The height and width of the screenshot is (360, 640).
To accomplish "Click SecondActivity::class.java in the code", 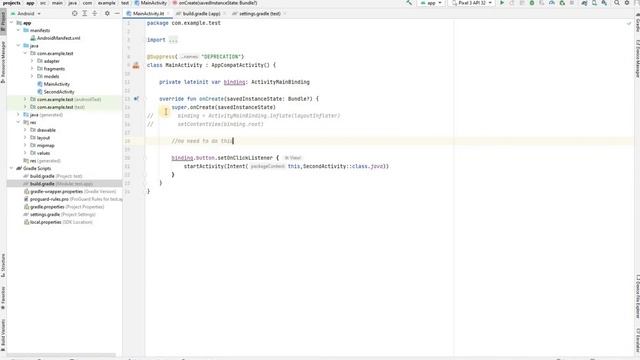I will tap(343, 166).
